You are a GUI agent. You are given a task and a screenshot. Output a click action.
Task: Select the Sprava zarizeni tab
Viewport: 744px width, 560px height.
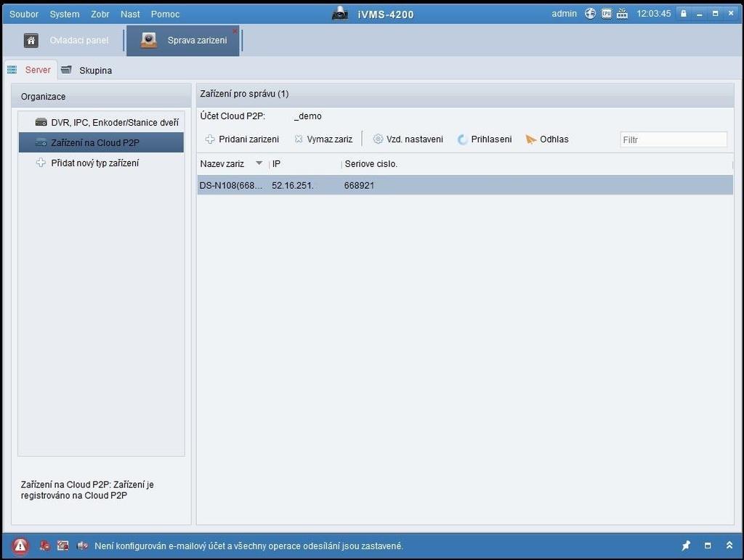(x=182, y=40)
